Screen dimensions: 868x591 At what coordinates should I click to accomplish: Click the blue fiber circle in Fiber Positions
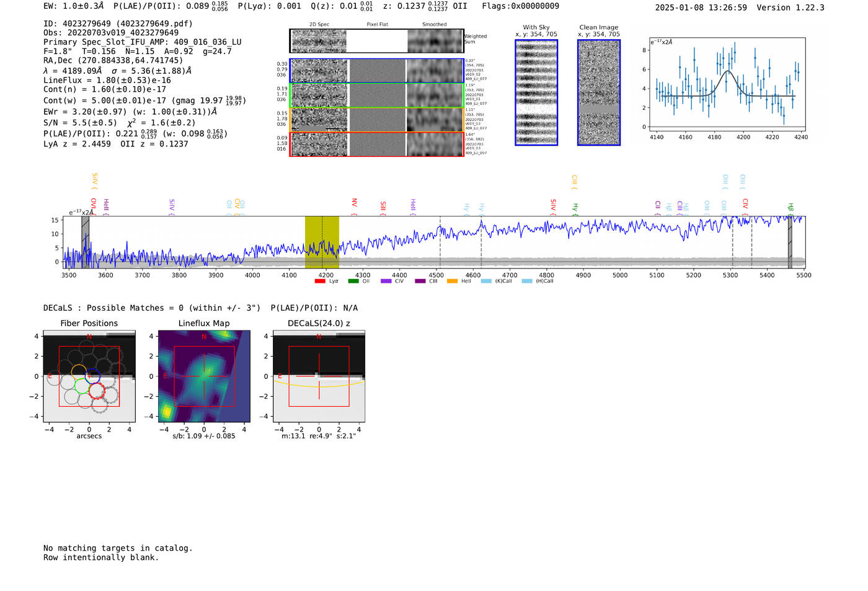pyautogui.click(x=93, y=376)
